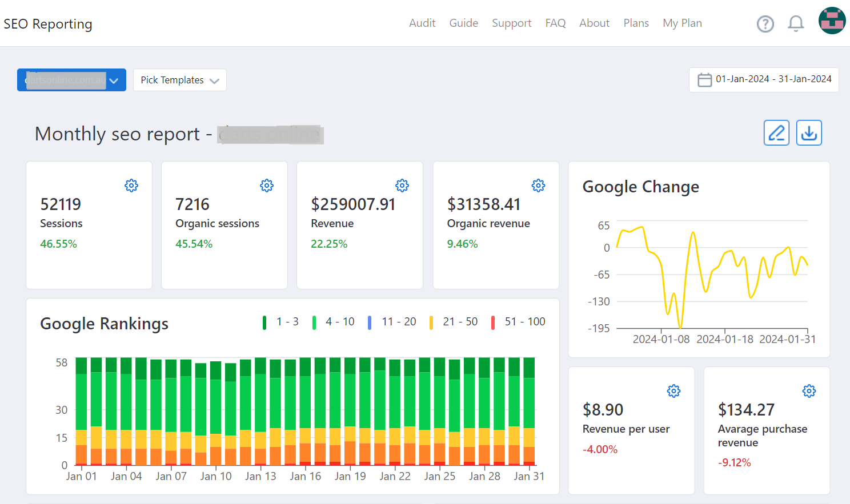This screenshot has width=850, height=504.
Task: Open the user avatar menu
Action: [x=832, y=21]
